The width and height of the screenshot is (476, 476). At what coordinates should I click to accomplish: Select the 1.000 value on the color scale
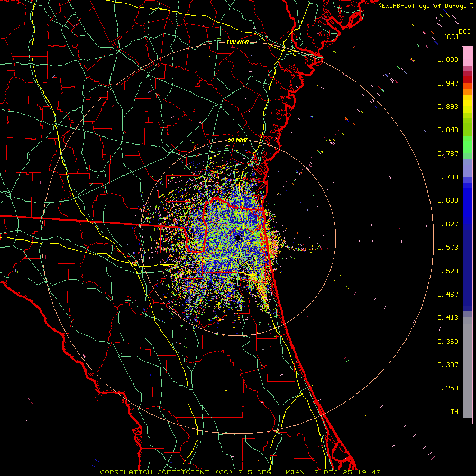tap(448, 59)
